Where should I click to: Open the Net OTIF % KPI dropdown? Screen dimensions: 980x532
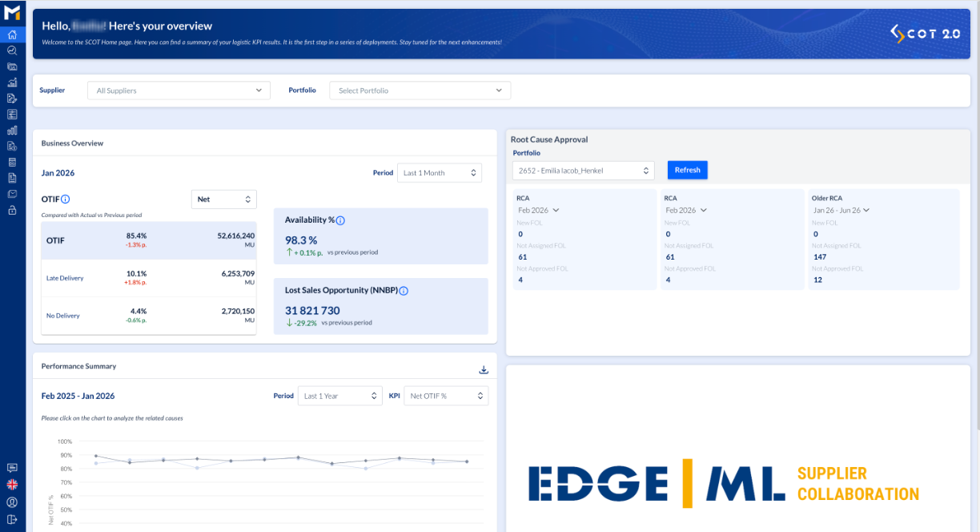(446, 396)
